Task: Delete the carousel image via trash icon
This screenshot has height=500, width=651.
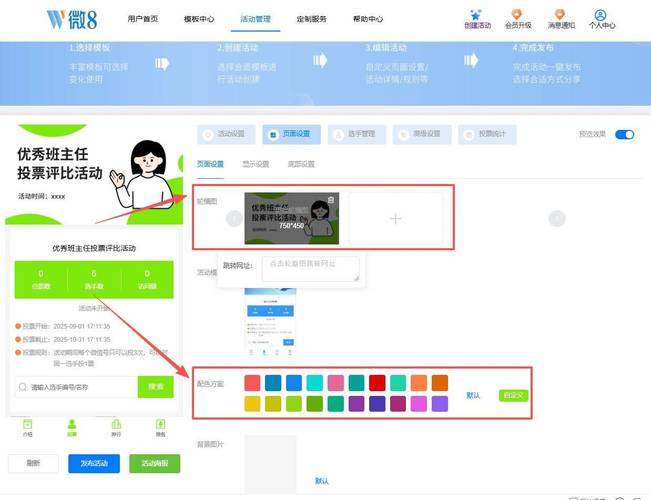Action: 331,200
